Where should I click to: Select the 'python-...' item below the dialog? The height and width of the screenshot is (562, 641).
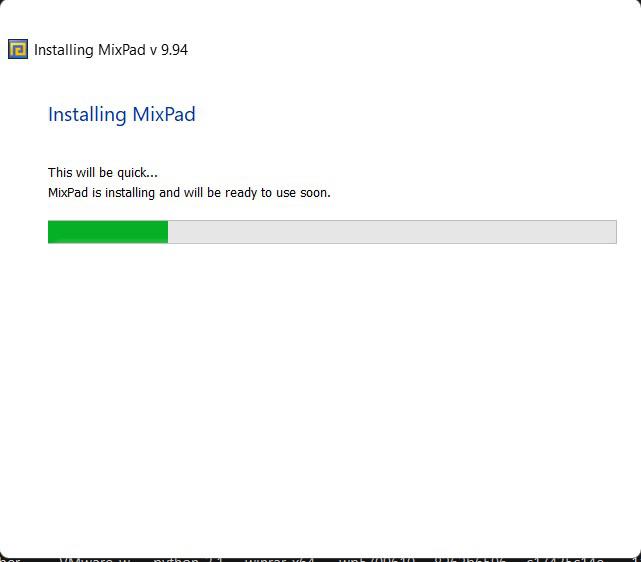click(x=187, y=559)
